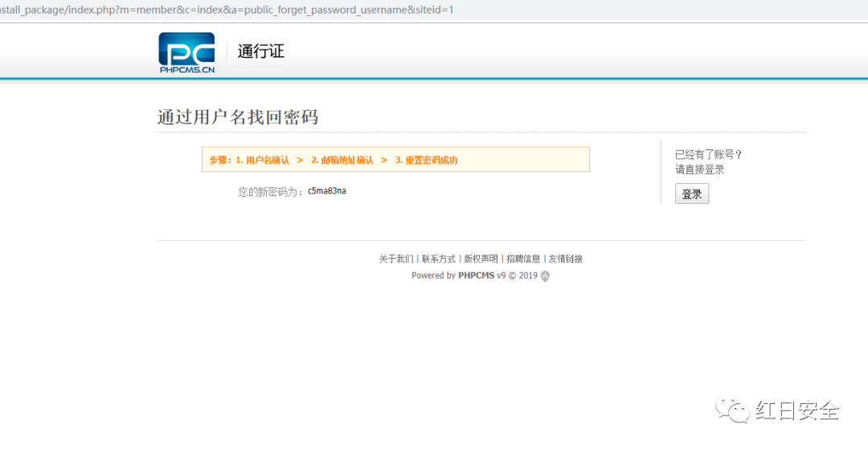
Task: Select step 2 邮箱地址确认
Action: click(x=342, y=160)
